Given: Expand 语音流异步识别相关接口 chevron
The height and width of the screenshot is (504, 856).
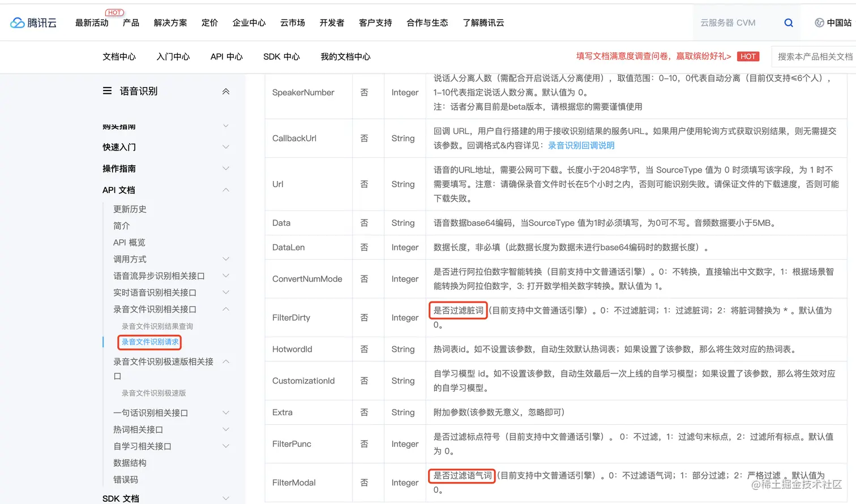Looking at the screenshot, I should [x=226, y=275].
